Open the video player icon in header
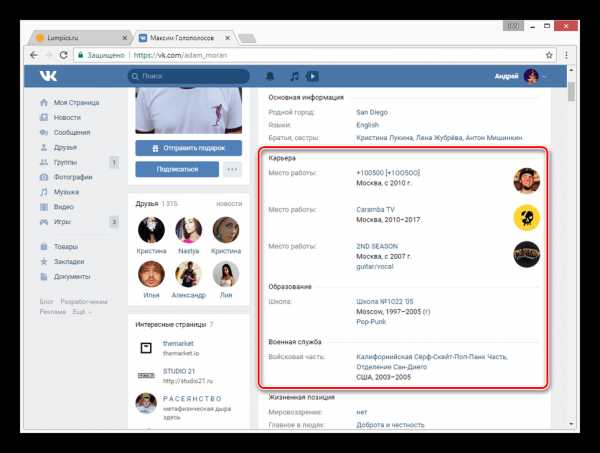This screenshot has height=453, width=600. coord(312,76)
